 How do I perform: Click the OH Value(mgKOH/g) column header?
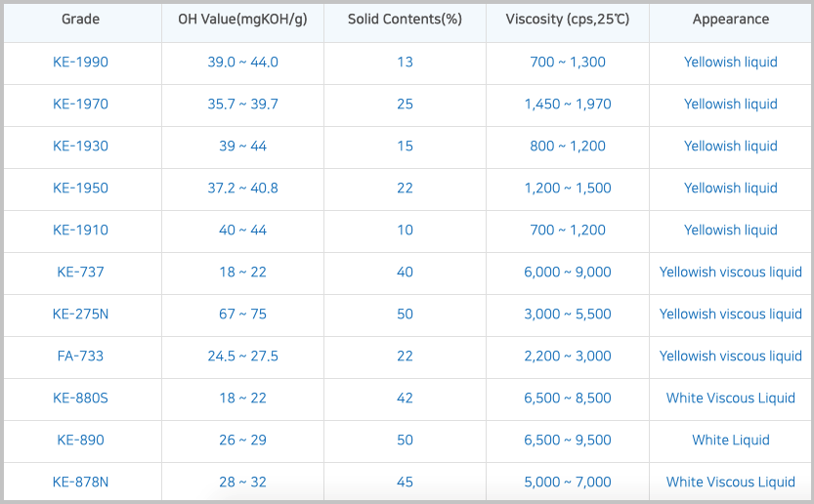point(242,20)
